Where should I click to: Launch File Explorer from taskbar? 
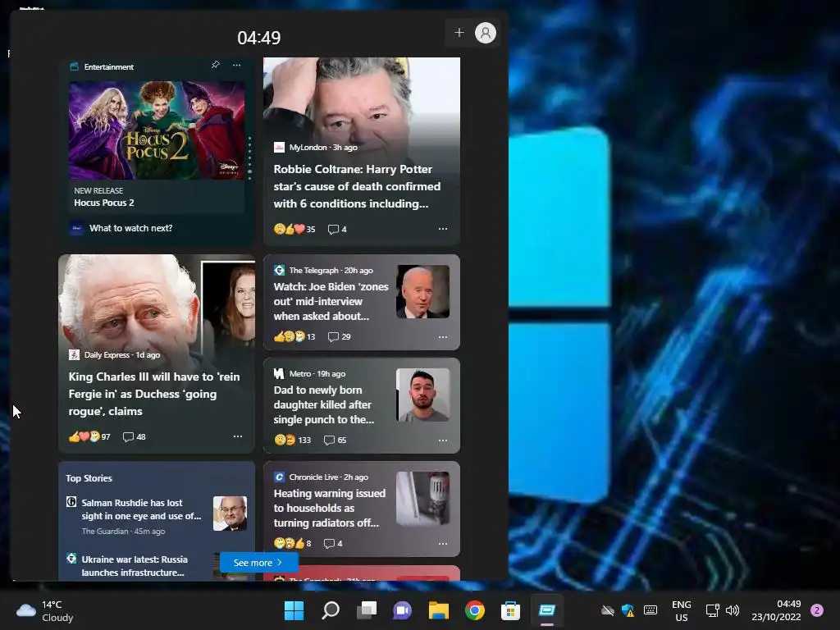(x=439, y=610)
